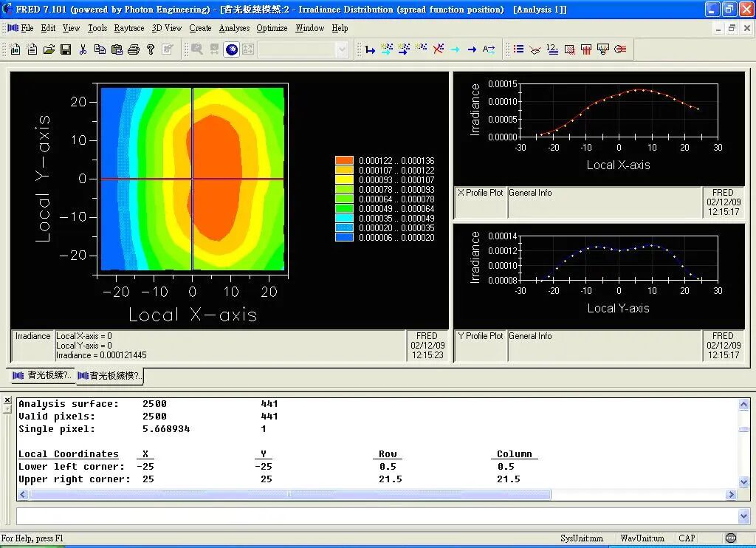
Task: Click the Cut scissors icon
Action: (83, 49)
